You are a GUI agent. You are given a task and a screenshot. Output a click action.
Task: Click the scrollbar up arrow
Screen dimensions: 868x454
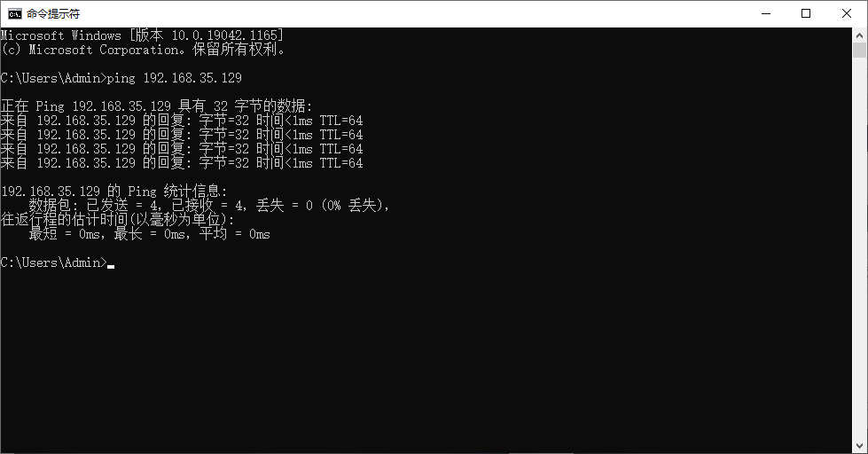pyautogui.click(x=859, y=35)
